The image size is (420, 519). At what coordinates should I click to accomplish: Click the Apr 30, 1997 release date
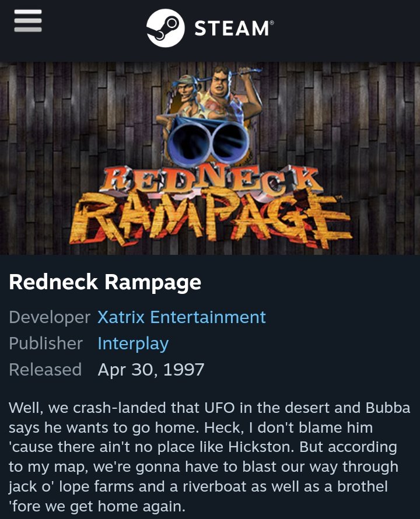pos(151,370)
